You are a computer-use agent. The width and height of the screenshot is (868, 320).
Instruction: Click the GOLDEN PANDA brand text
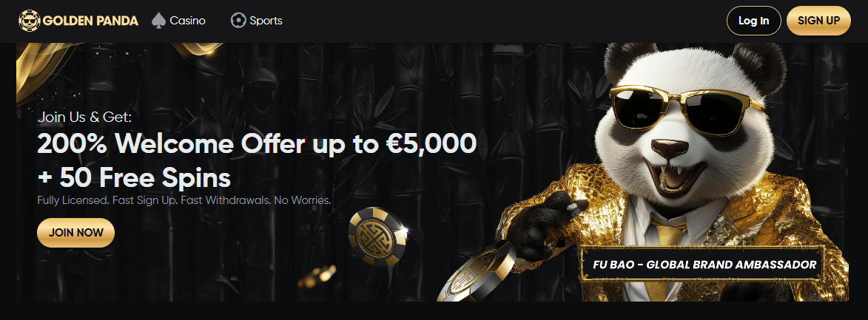[90, 21]
